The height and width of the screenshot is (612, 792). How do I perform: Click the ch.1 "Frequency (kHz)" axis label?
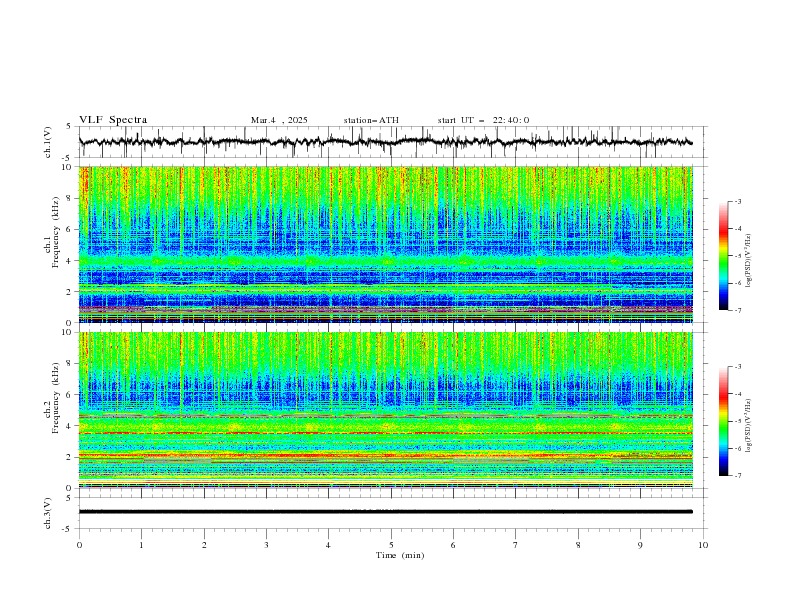click(x=56, y=232)
